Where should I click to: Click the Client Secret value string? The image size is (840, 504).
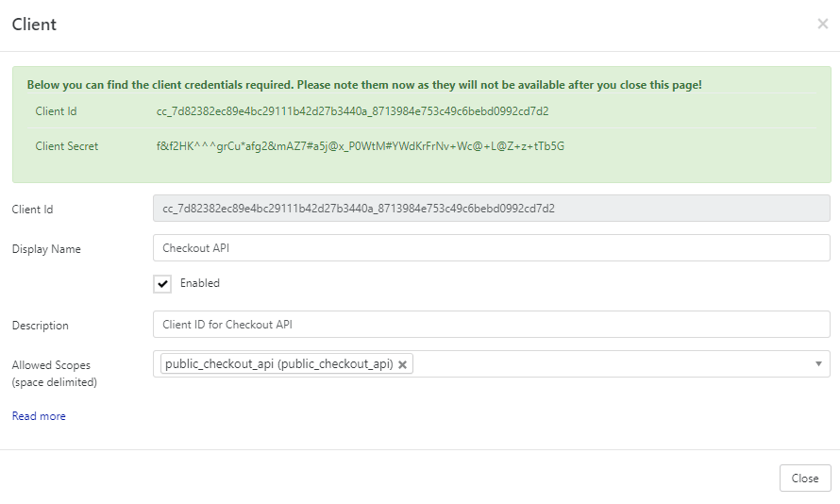point(361,146)
